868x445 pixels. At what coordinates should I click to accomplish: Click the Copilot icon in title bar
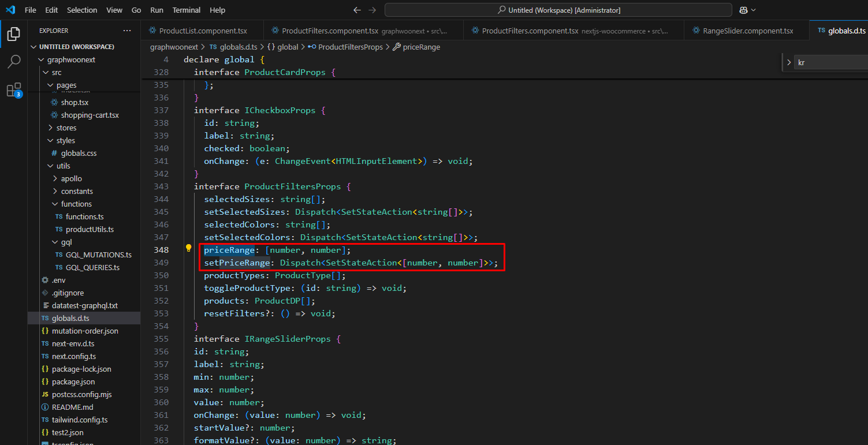pos(744,10)
